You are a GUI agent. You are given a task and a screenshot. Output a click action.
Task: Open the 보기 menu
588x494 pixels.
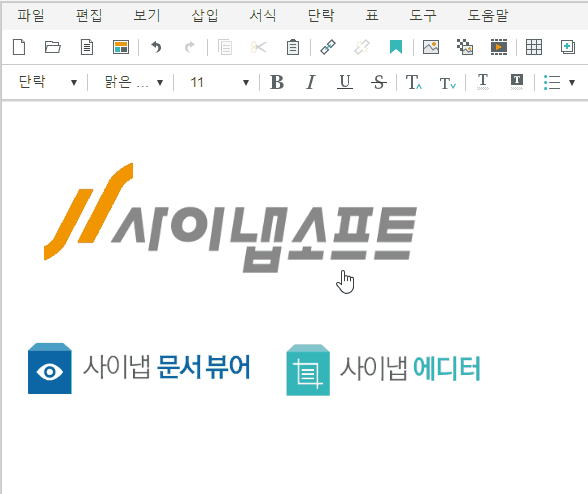pyautogui.click(x=147, y=16)
